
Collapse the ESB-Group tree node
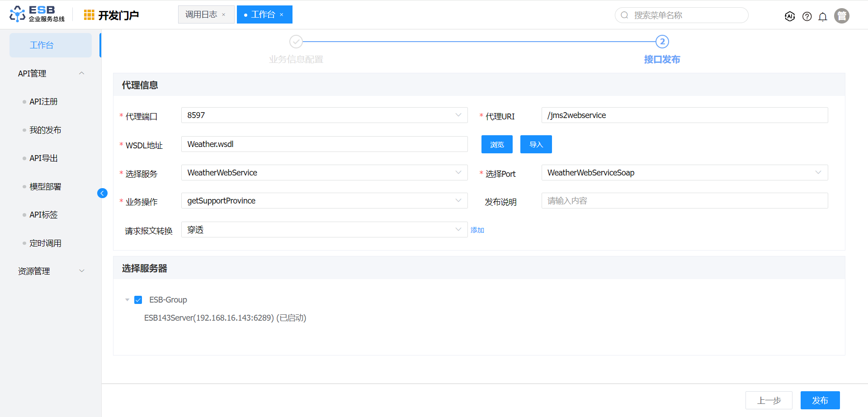[127, 300]
